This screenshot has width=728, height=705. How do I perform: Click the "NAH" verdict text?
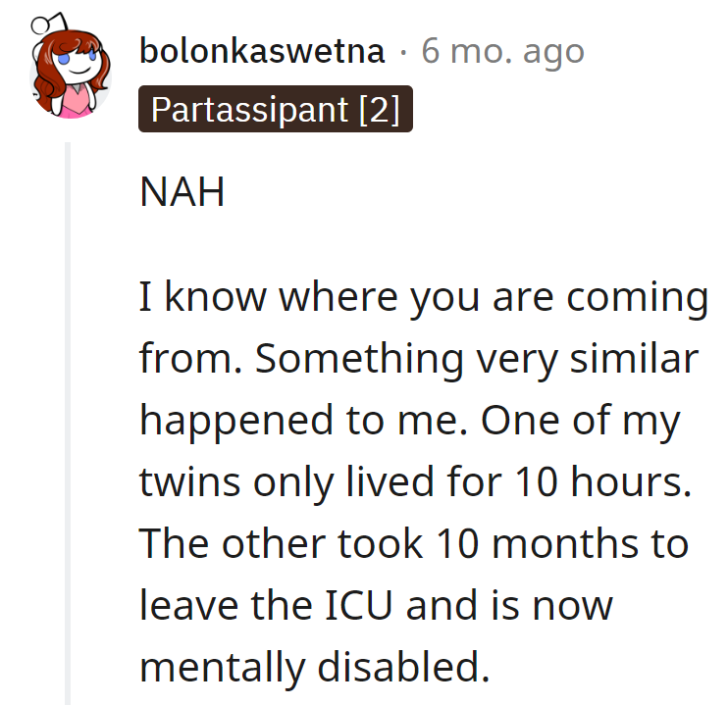182,192
